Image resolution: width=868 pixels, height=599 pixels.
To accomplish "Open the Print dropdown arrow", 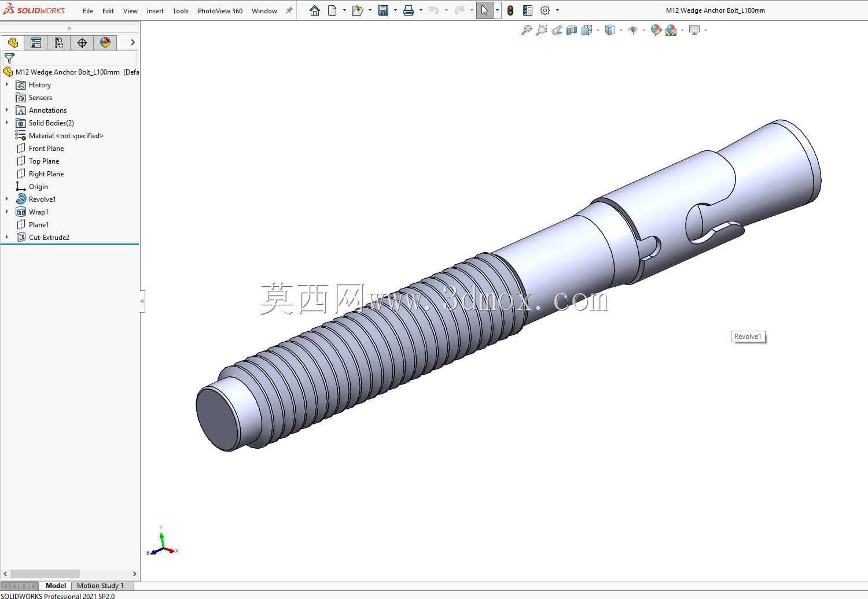I will pyautogui.click(x=421, y=10).
